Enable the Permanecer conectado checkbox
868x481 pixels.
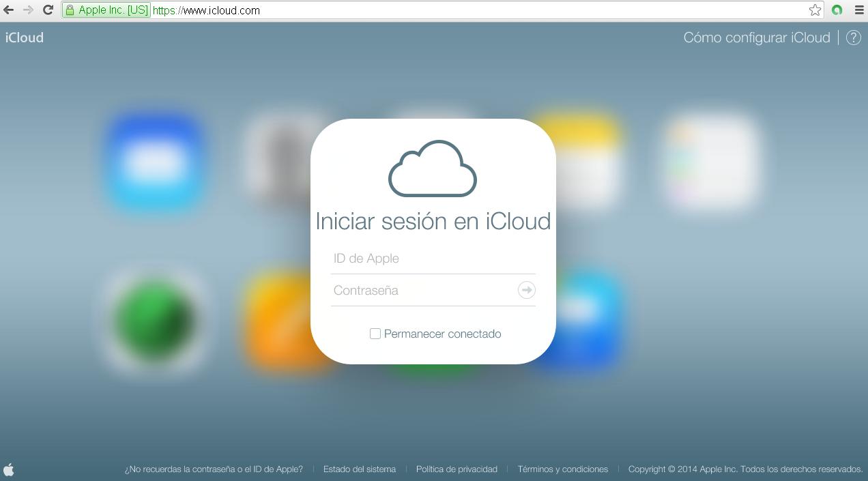(375, 334)
